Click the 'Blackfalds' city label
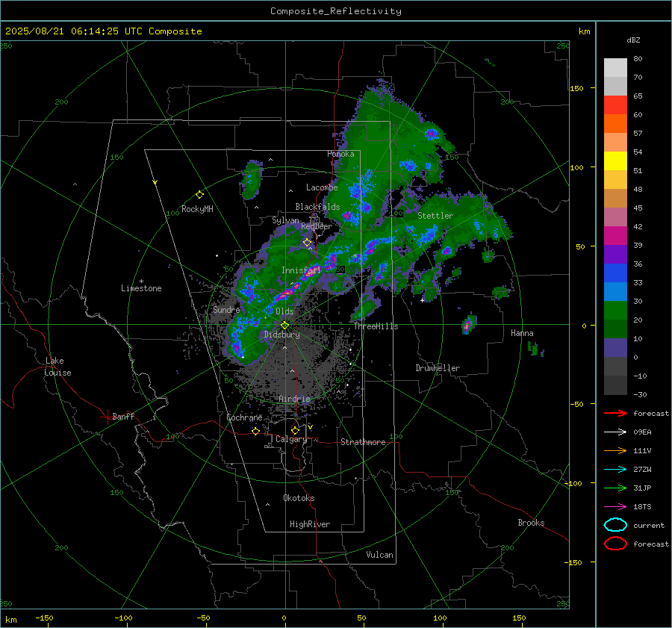Screen dimensions: 672x628 click(317, 207)
